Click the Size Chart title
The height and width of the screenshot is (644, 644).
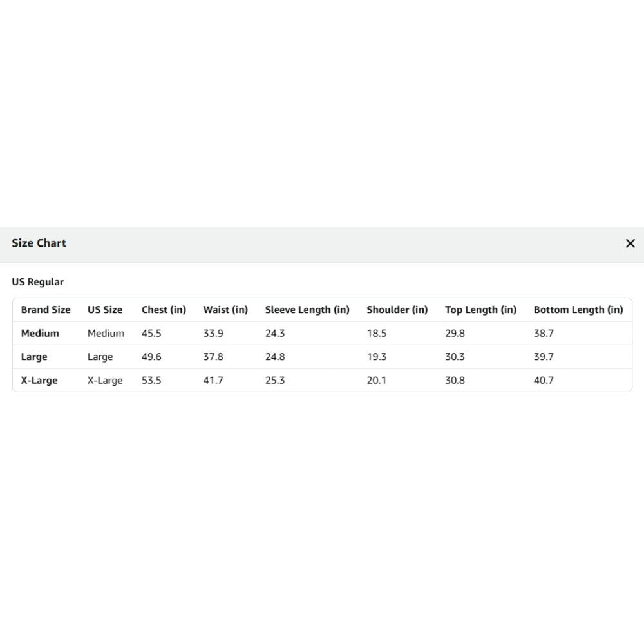pos(39,243)
